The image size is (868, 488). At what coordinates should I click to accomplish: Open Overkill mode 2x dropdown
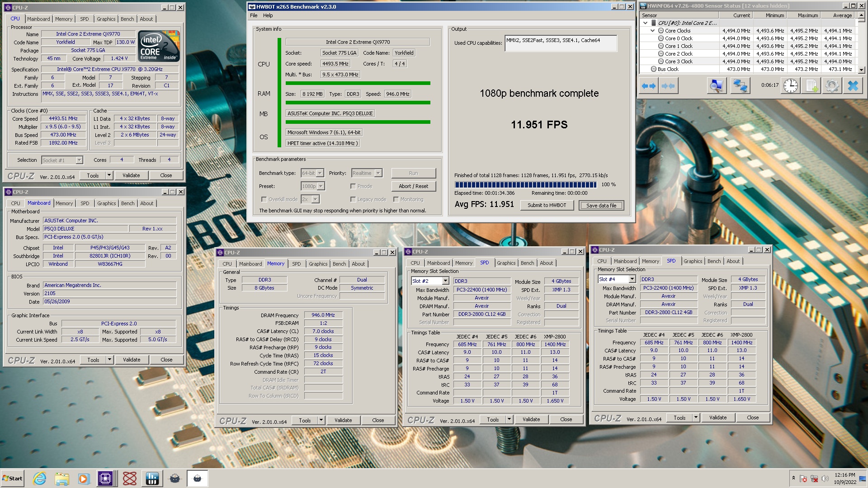tap(316, 199)
